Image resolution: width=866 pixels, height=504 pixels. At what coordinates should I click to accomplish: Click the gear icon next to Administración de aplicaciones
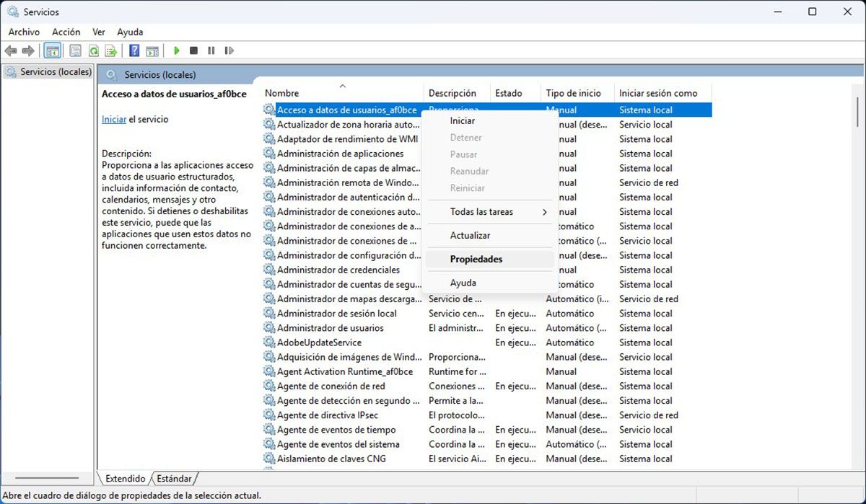269,154
